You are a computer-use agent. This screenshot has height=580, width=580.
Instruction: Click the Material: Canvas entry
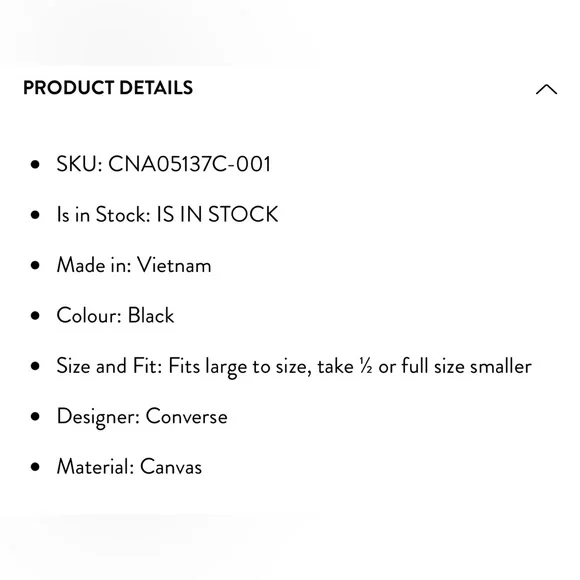pos(129,467)
